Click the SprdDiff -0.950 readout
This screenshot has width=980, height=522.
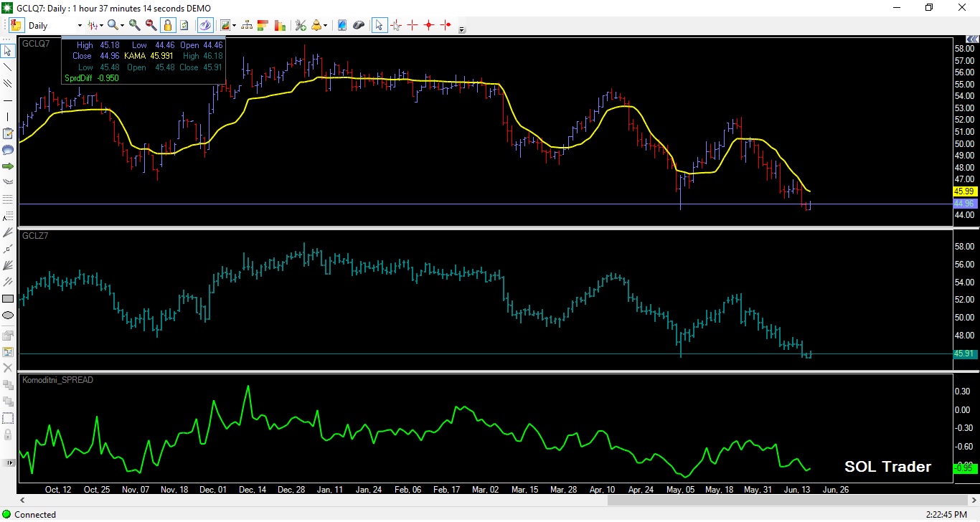91,78
